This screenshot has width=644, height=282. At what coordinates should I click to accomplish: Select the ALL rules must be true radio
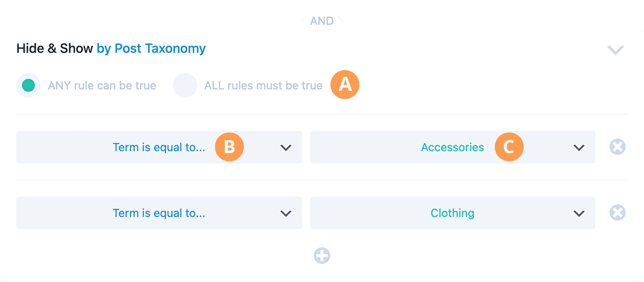click(x=185, y=85)
